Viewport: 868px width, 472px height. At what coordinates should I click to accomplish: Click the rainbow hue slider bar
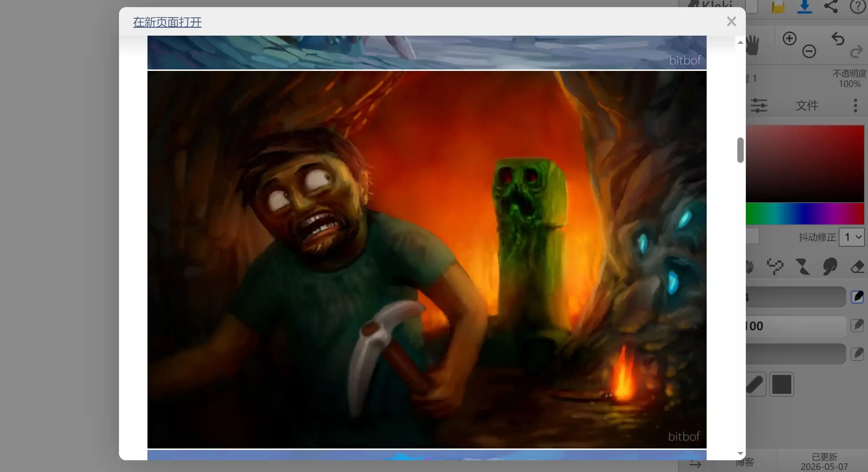coord(805,214)
